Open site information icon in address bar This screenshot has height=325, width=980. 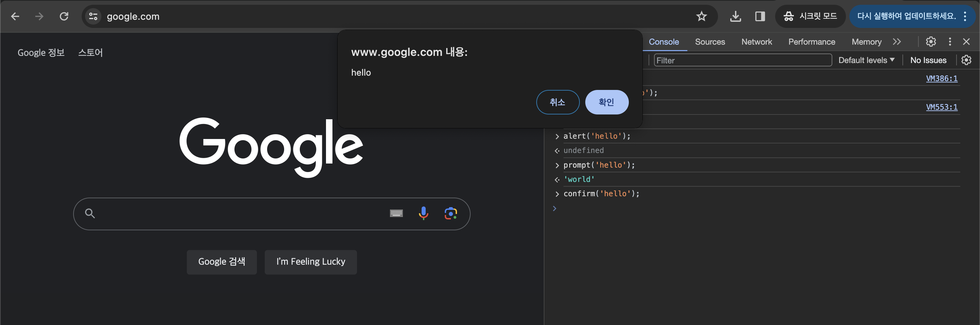(x=93, y=16)
